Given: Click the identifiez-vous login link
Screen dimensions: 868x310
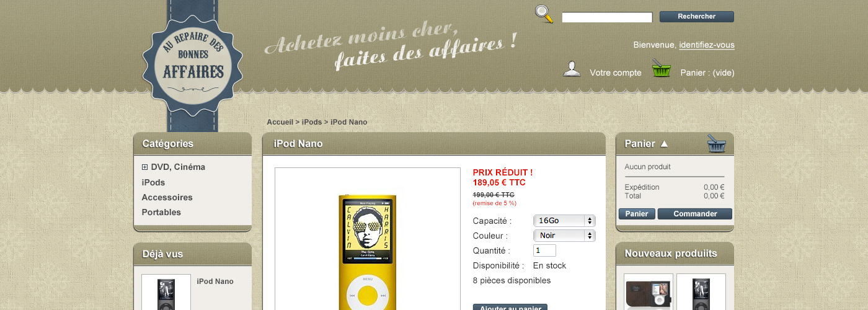Looking at the screenshot, I should point(707,45).
